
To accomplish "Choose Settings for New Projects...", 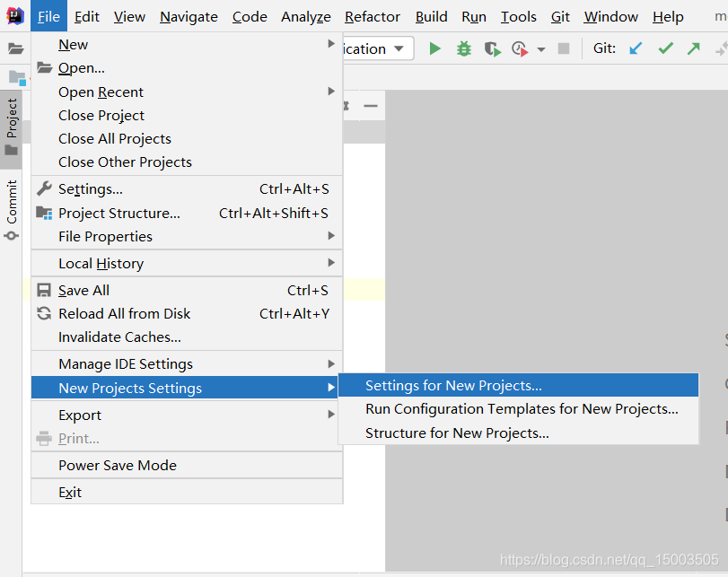I will (x=518, y=385).
